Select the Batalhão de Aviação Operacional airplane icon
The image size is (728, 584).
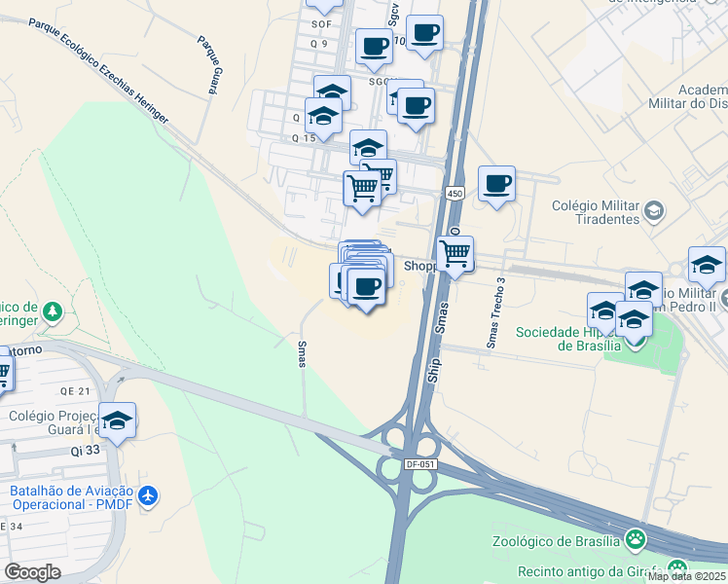coord(148,496)
